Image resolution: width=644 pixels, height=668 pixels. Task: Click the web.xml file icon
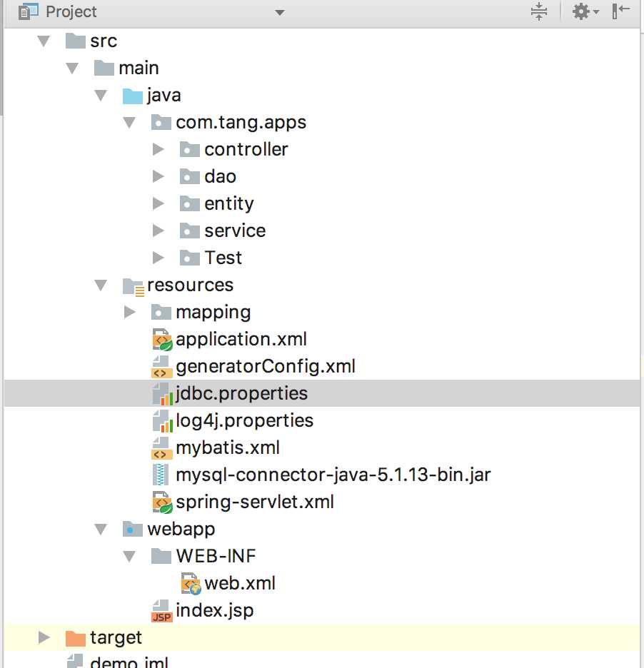191,584
